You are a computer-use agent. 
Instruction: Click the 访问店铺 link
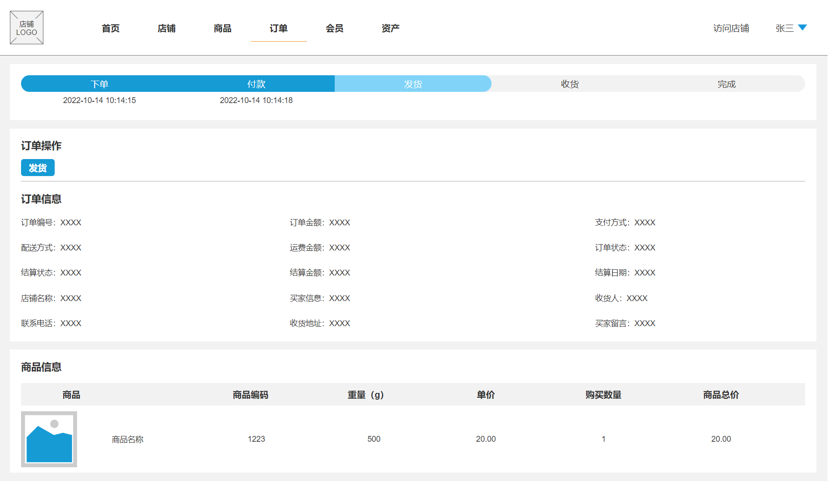(x=731, y=28)
